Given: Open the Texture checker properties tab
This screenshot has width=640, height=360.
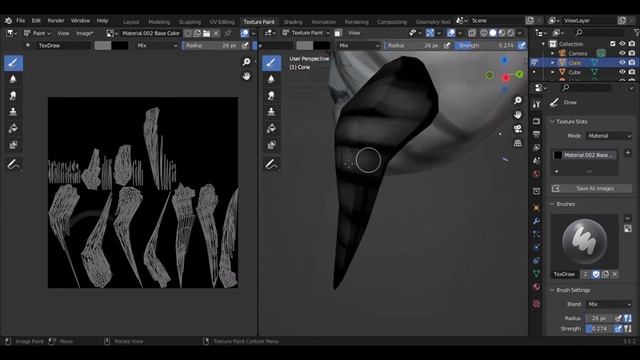Looking at the screenshot, I should point(536,304).
